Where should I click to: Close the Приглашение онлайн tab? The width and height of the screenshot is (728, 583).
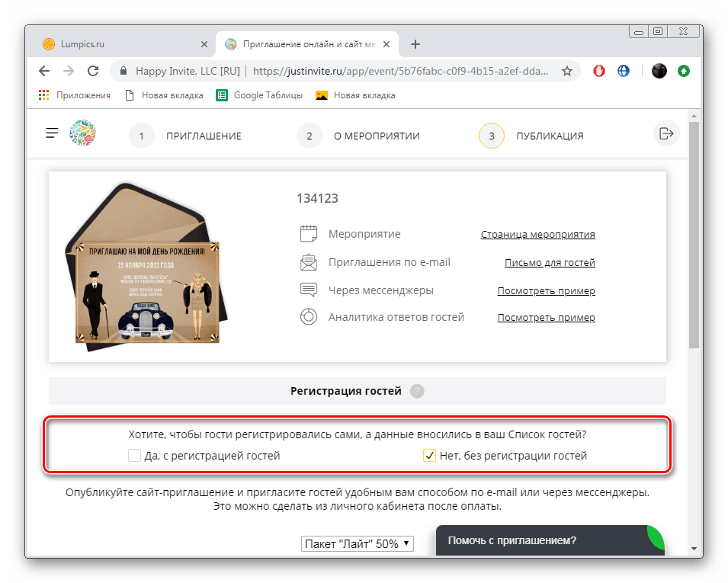coord(386,44)
